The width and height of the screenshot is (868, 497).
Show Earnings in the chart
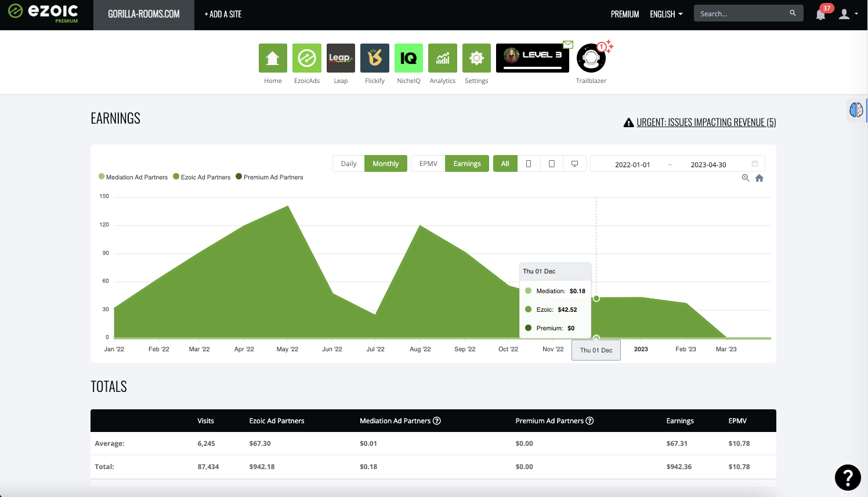(467, 164)
